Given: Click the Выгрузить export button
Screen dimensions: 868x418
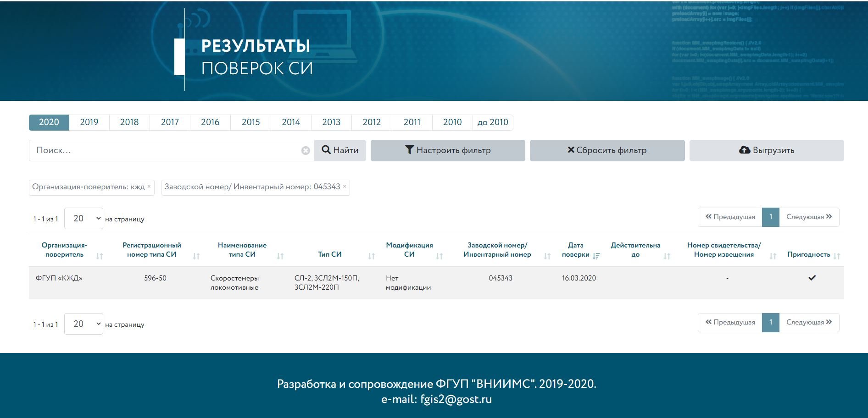Looking at the screenshot, I should click(x=767, y=150).
